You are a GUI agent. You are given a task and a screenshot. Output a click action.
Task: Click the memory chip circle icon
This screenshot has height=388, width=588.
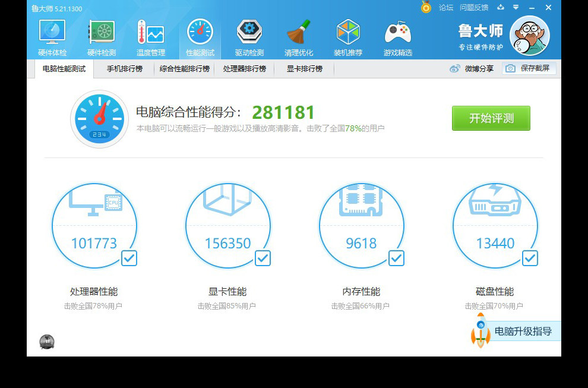(362, 226)
